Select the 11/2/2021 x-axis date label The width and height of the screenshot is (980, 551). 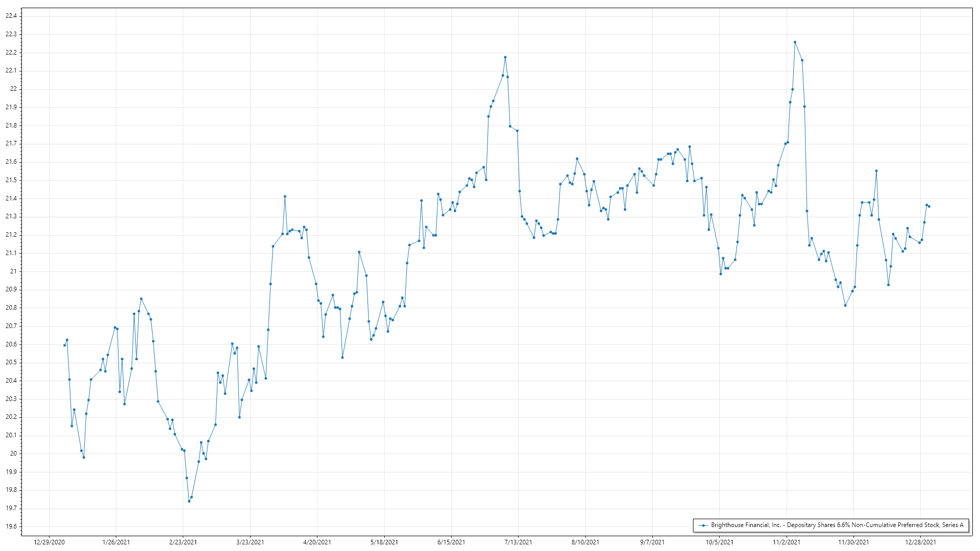click(x=786, y=542)
